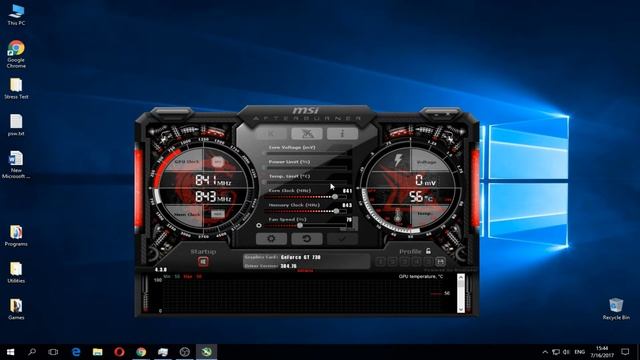Click the Temp. Limit slider track
Image resolution: width=640 pixels, height=360 pixels.
tap(307, 182)
